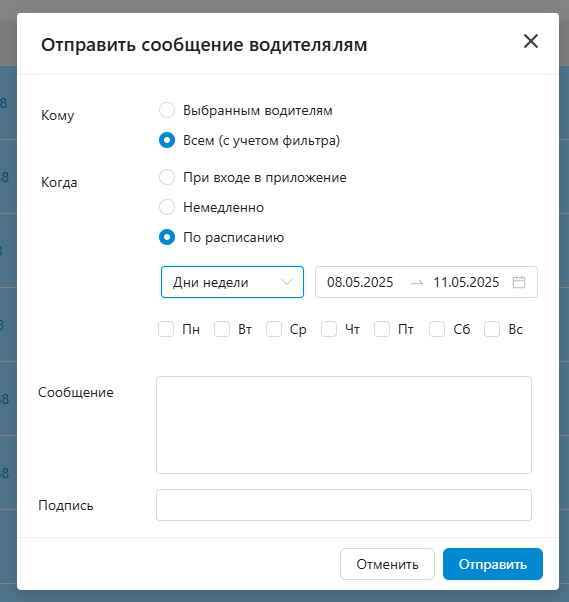Toggle the Пт weekday checkbox

click(382, 329)
